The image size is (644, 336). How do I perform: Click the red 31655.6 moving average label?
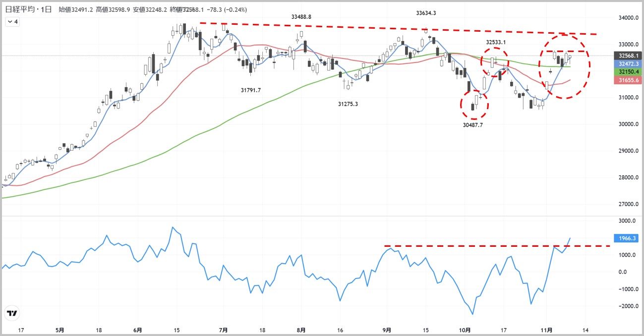(627, 80)
